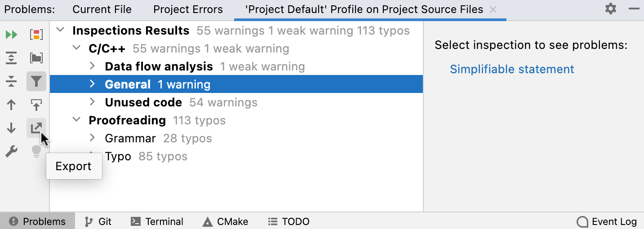The height and width of the screenshot is (229, 644).
Task: Toggle Group by Severity
Action: point(36,35)
